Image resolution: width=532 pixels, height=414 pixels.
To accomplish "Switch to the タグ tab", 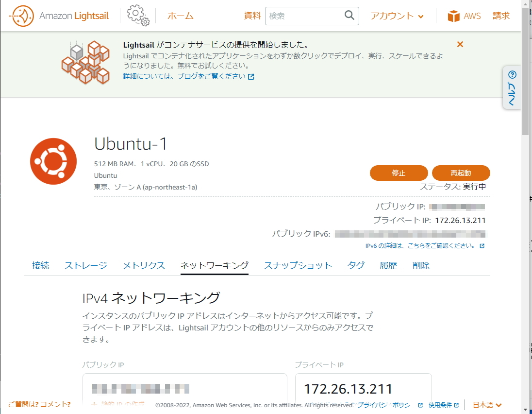I will click(356, 265).
